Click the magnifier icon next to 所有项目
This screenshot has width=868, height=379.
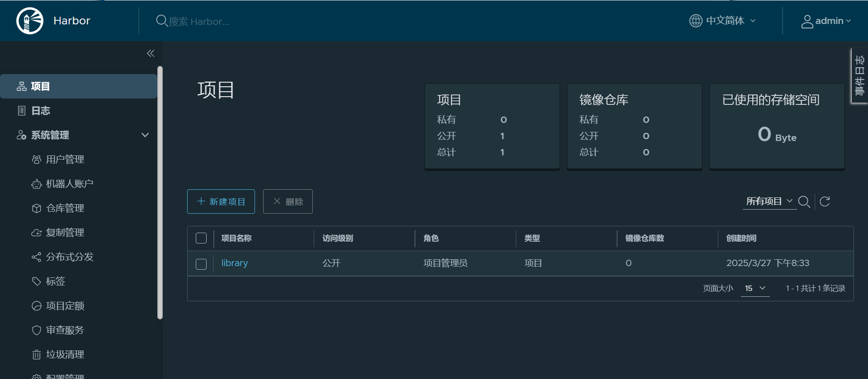804,201
